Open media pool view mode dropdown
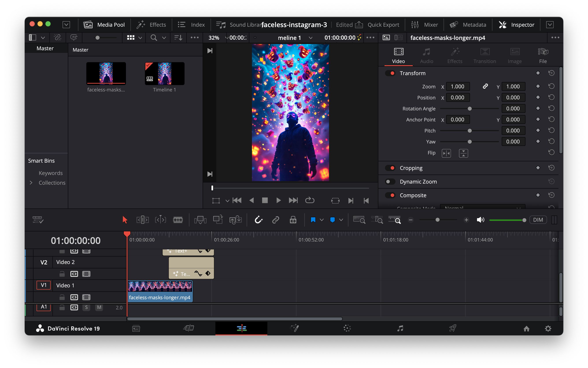Image resolution: width=588 pixels, height=368 pixels. tap(140, 38)
